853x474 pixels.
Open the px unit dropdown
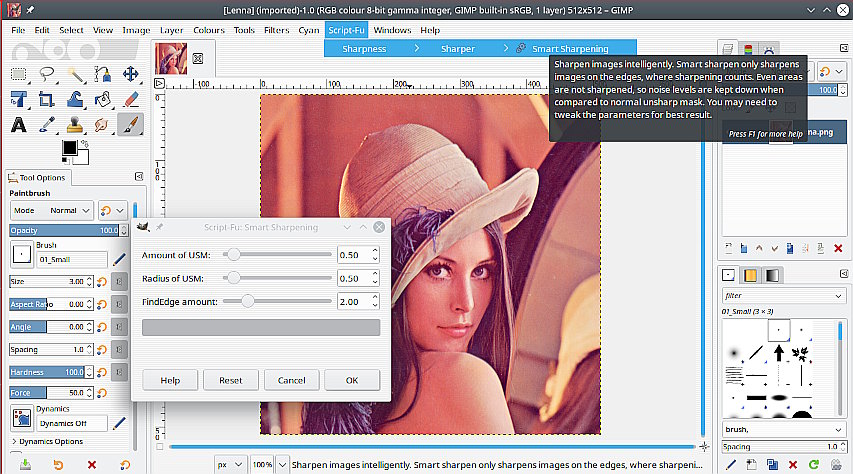click(x=228, y=465)
